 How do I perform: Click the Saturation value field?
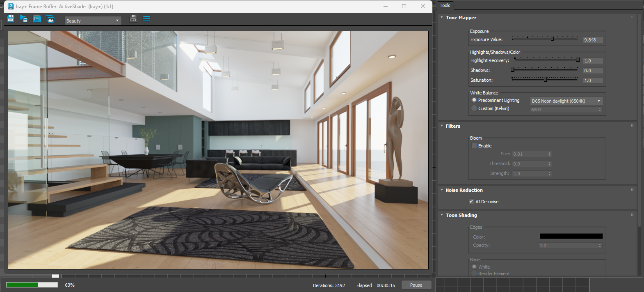[x=593, y=80]
